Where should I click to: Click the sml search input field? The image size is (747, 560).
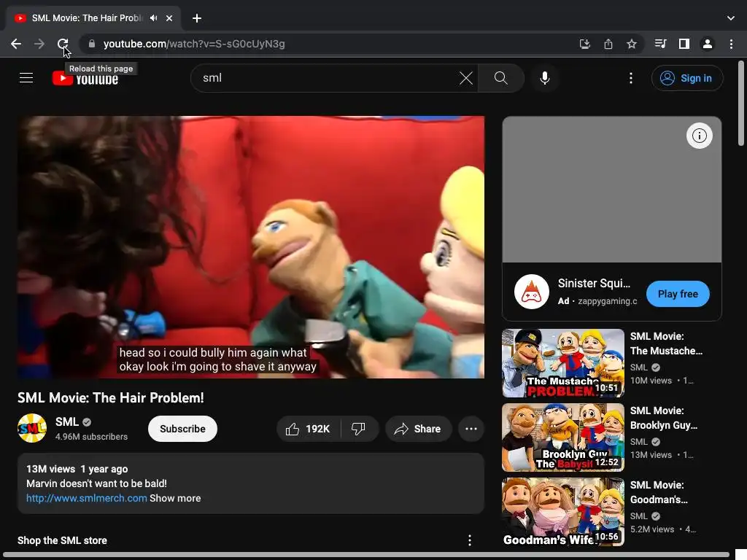point(329,77)
